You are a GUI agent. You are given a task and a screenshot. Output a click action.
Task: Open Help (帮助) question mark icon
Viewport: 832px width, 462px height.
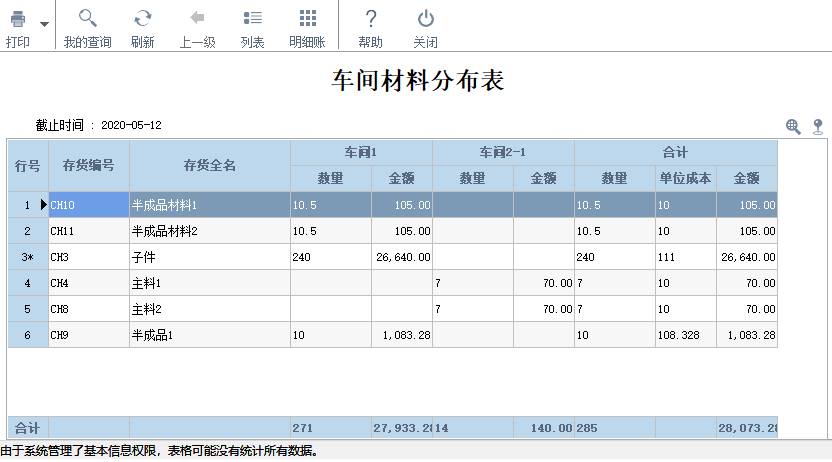click(370, 18)
